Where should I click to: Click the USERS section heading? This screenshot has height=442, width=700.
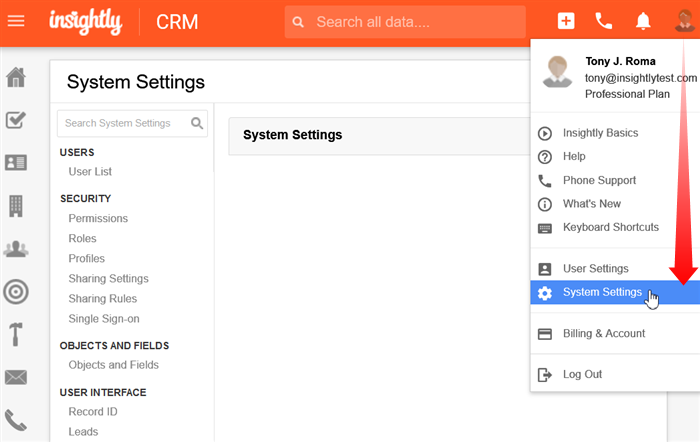pyautogui.click(x=77, y=152)
